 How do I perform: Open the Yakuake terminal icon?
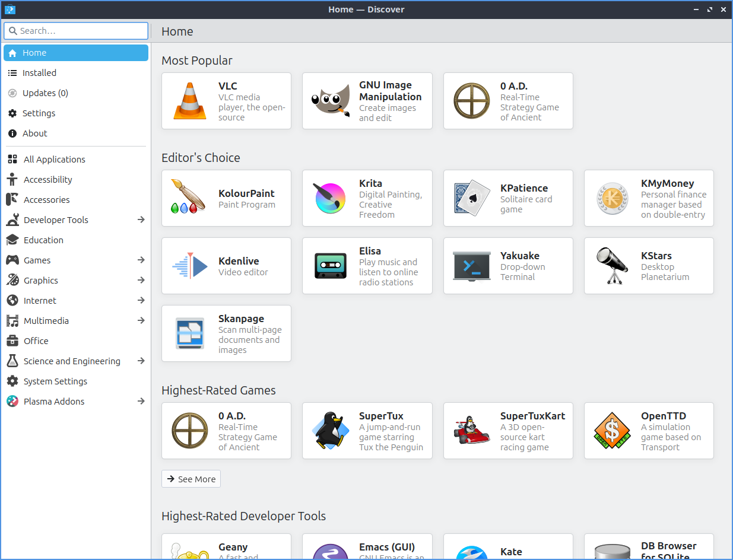pyautogui.click(x=472, y=266)
